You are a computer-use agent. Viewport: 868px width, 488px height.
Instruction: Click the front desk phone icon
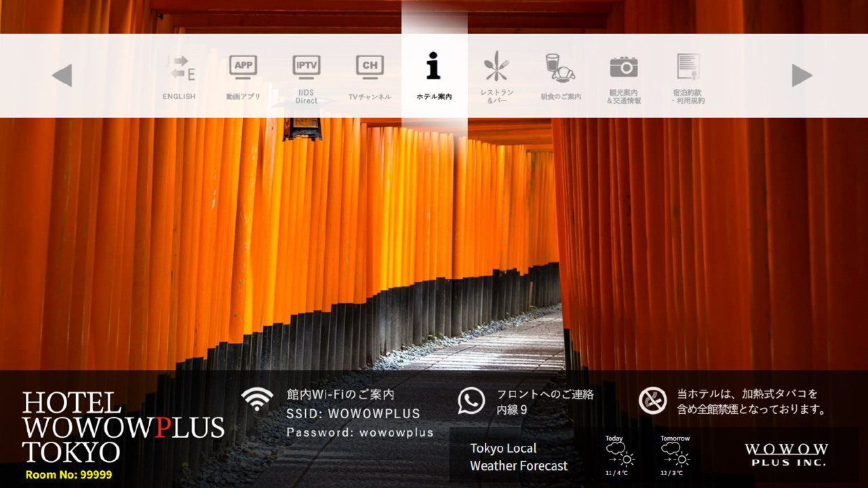click(x=471, y=400)
